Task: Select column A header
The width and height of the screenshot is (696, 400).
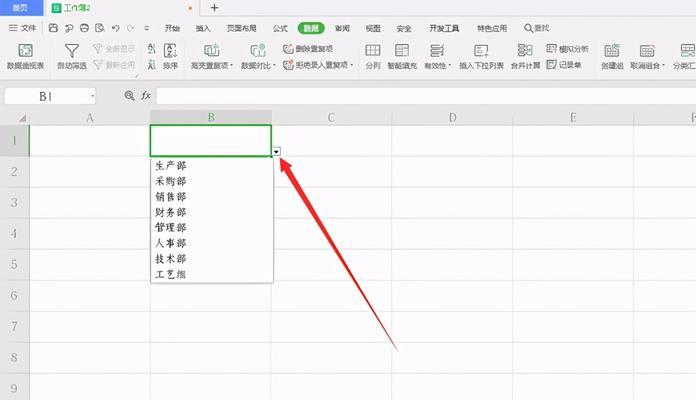Action: (x=90, y=118)
